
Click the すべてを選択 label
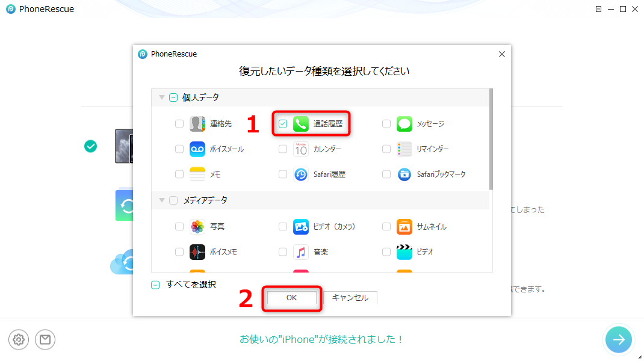point(191,285)
